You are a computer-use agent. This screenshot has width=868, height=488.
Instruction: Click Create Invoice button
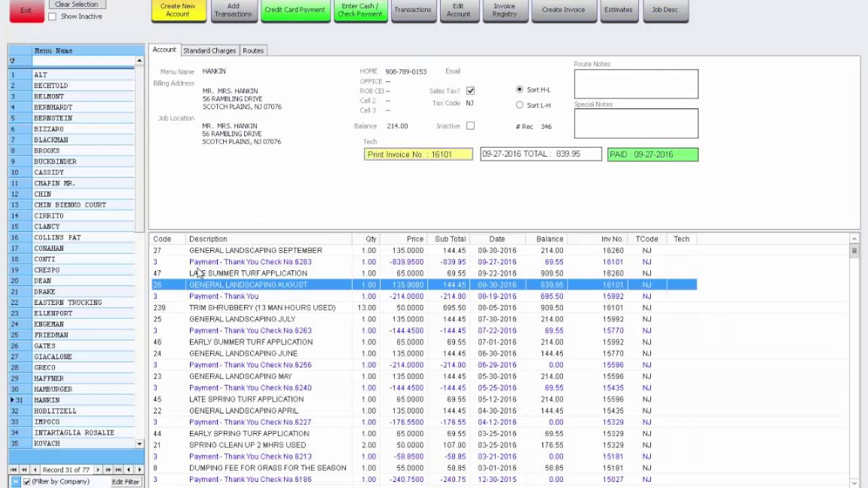563,10
